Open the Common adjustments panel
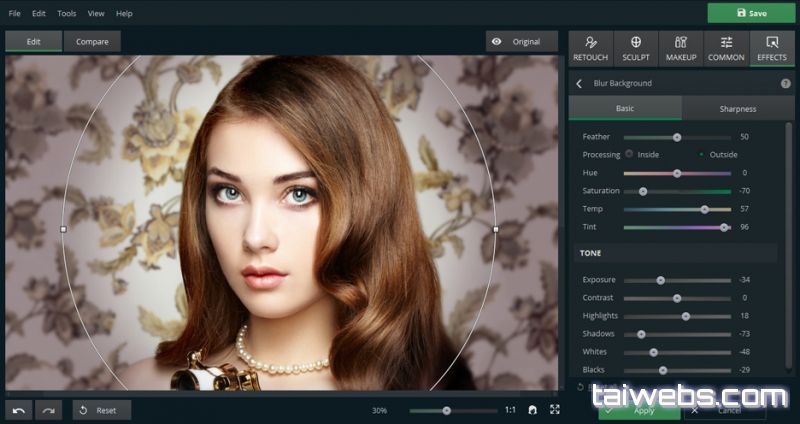800x424 pixels. [726, 48]
